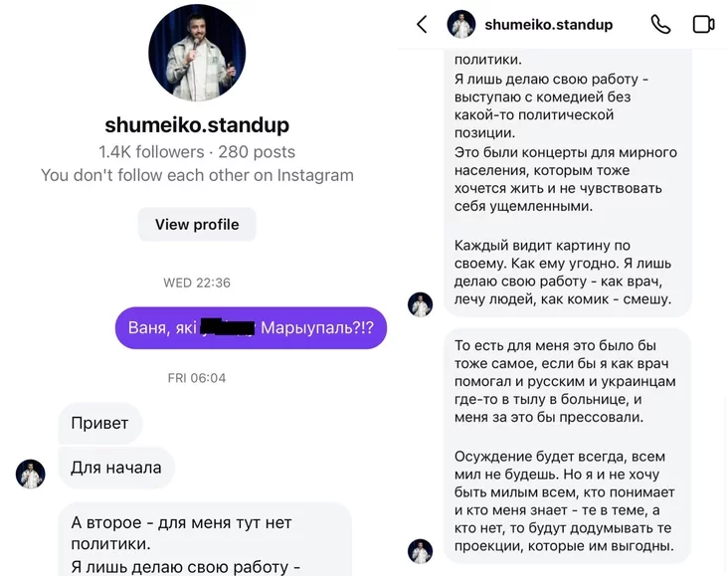Start a video call with camera icon
Screen dimensions: 728x576
click(x=703, y=24)
